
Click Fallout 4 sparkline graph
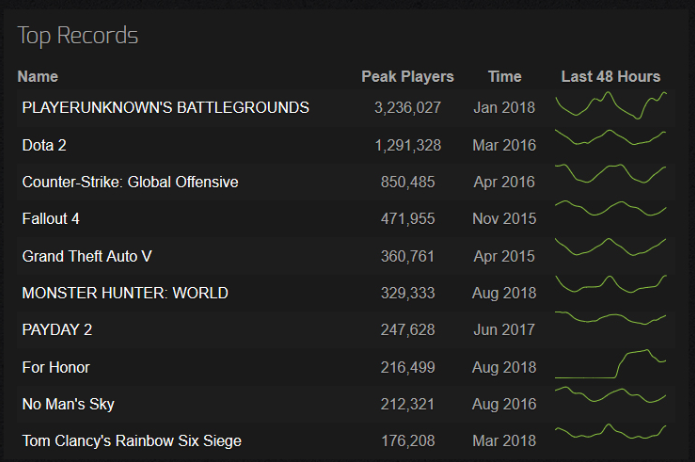tap(611, 208)
